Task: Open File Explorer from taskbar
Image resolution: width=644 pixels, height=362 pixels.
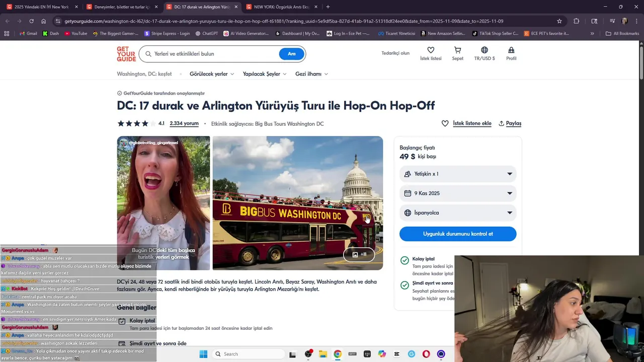Action: [x=323, y=354]
